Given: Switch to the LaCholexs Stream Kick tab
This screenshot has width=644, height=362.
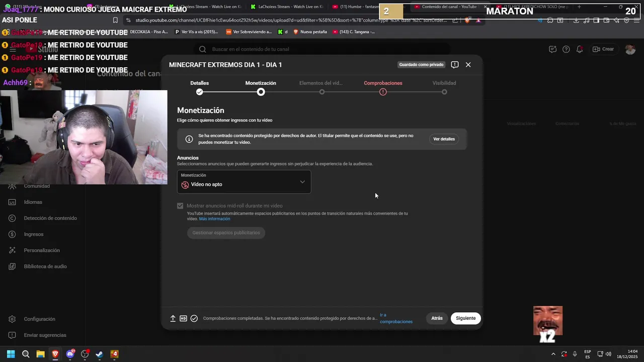Looking at the screenshot, I should pyautogui.click(x=287, y=7).
